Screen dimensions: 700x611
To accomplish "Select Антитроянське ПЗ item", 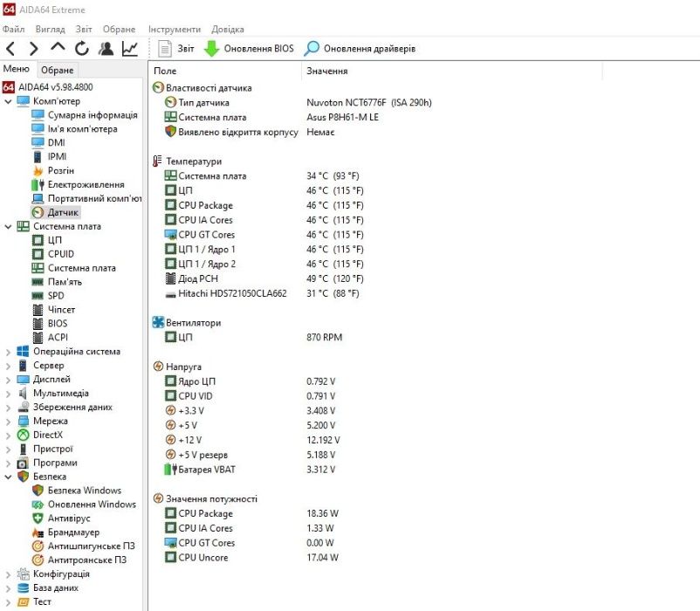I will (79, 560).
